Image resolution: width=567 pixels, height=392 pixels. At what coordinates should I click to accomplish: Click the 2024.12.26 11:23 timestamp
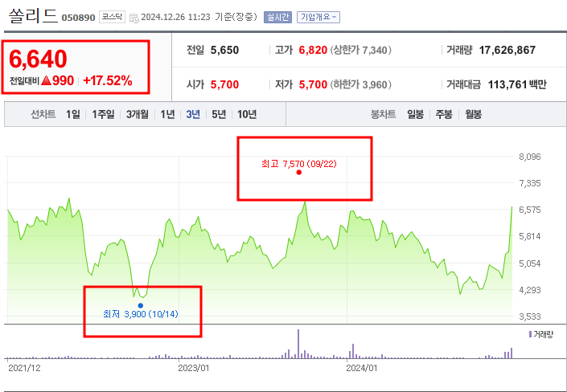[x=175, y=17]
